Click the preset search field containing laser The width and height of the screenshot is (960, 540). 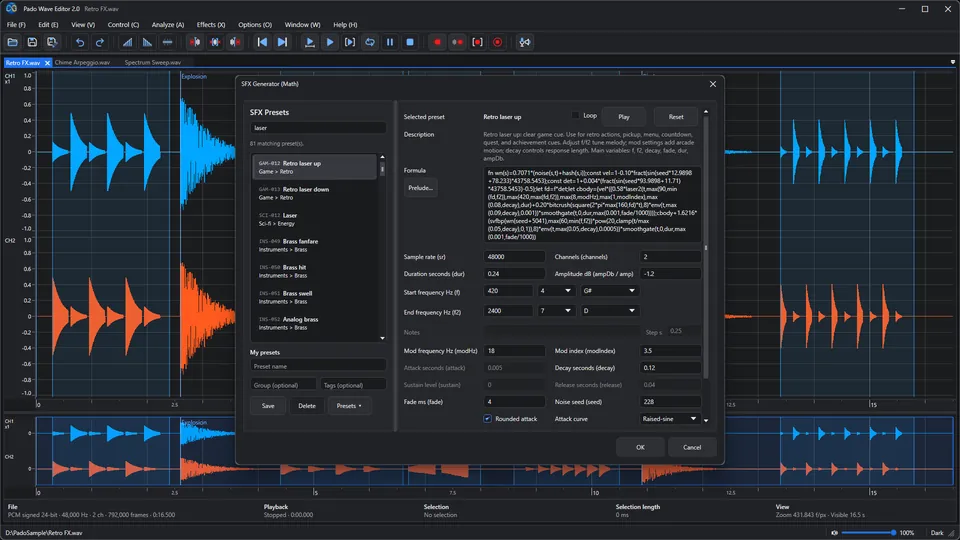318,128
